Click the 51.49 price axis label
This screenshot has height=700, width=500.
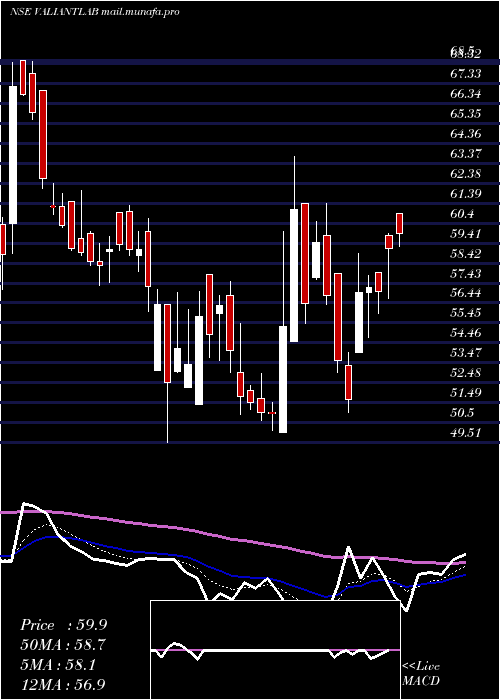pos(466,392)
